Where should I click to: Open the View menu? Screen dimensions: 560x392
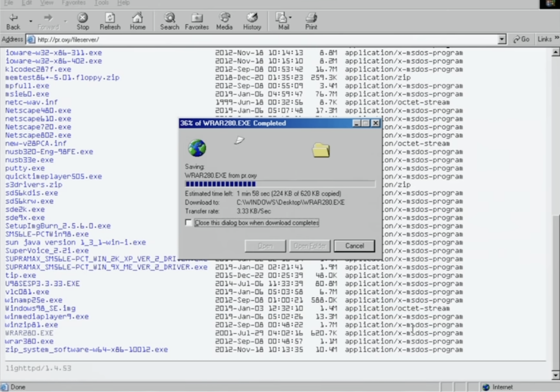pos(47,3)
